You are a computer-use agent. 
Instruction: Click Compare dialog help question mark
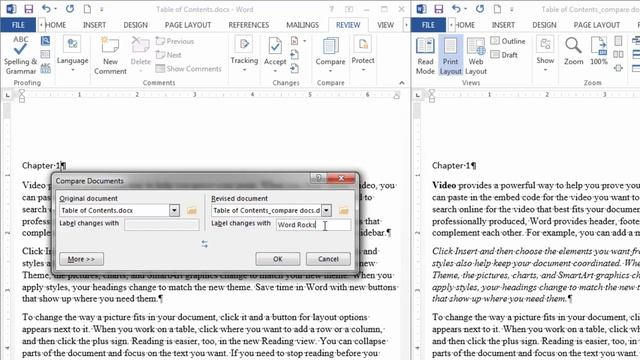click(318, 178)
